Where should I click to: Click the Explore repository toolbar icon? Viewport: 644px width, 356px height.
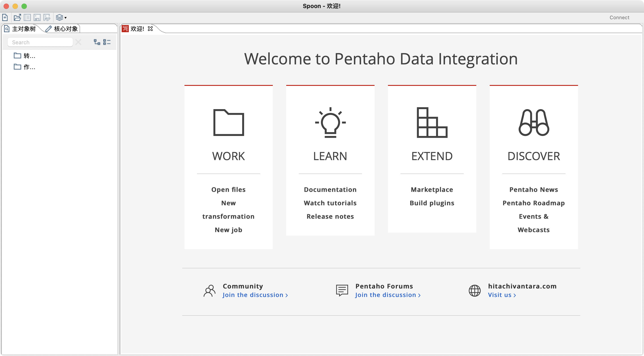click(27, 17)
